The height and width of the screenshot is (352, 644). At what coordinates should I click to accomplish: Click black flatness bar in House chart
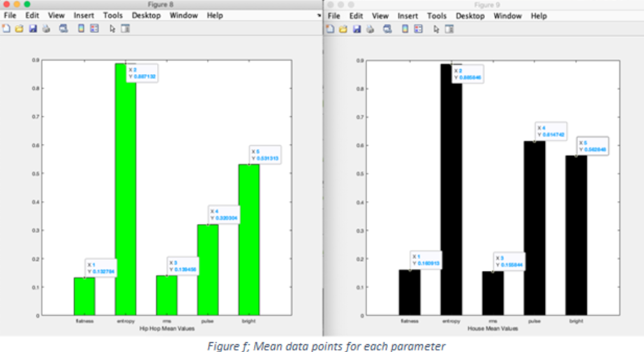(410, 293)
